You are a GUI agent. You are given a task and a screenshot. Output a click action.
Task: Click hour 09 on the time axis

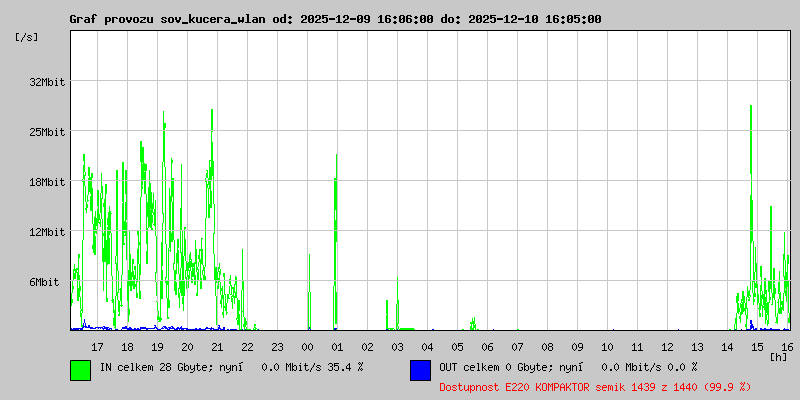pyautogui.click(x=577, y=346)
